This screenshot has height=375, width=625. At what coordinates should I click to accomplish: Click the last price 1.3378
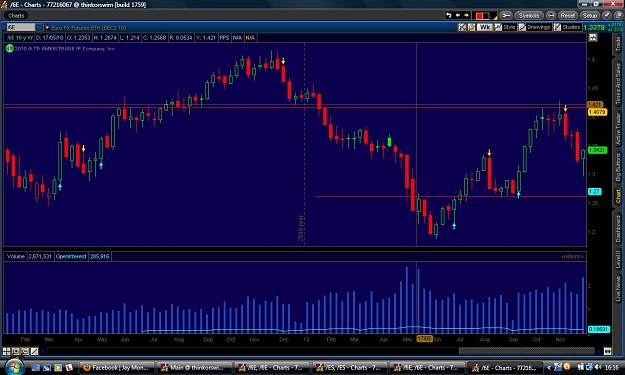pyautogui.click(x=594, y=27)
